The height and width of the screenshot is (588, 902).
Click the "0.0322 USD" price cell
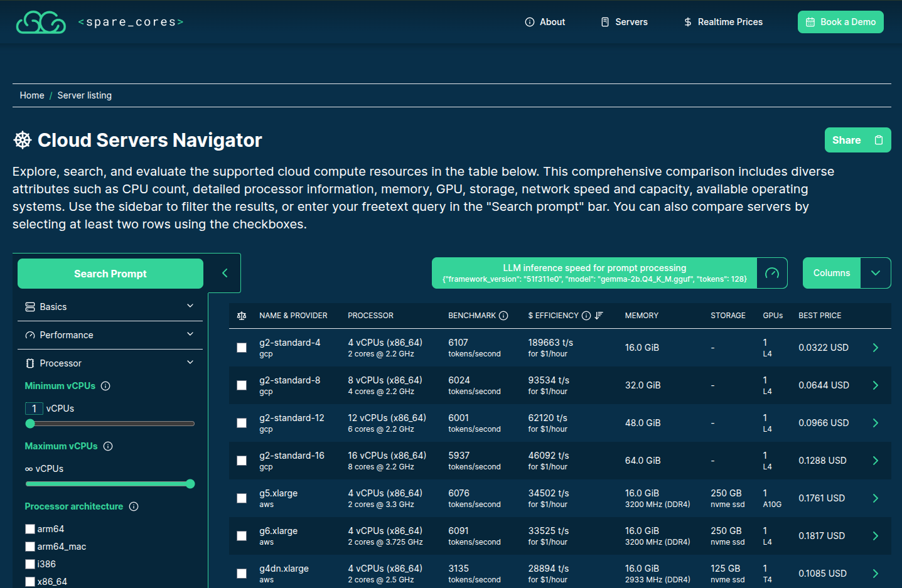(x=824, y=348)
